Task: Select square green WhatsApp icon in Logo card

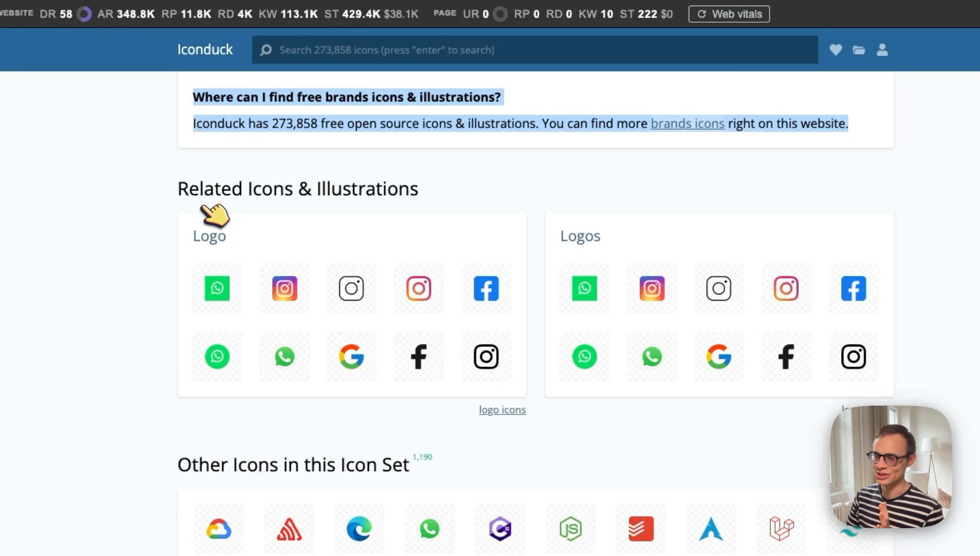Action: 217,288
